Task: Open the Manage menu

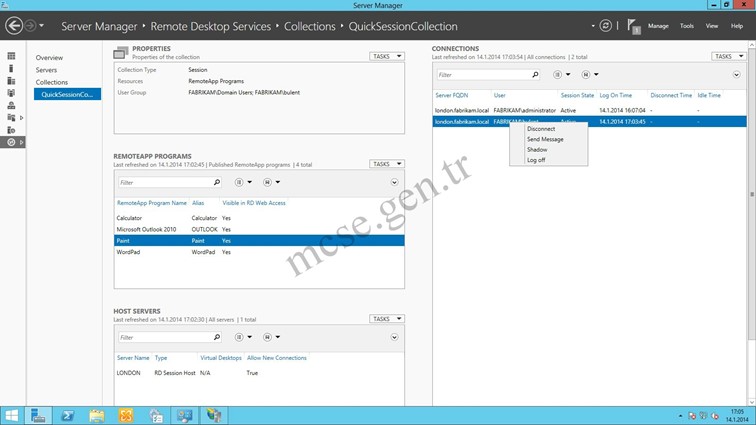Action: point(658,26)
